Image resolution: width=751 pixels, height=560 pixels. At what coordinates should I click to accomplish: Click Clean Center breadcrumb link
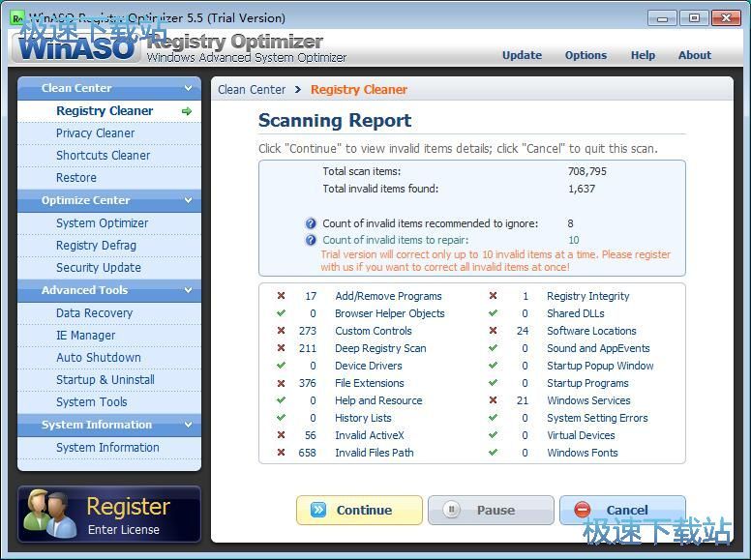point(252,90)
